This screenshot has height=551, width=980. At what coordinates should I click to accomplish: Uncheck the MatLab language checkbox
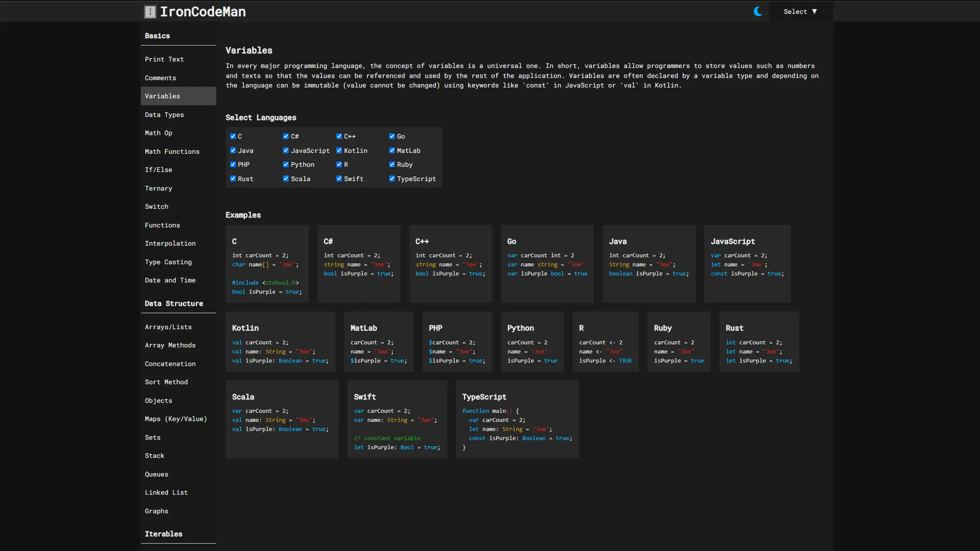pos(392,150)
